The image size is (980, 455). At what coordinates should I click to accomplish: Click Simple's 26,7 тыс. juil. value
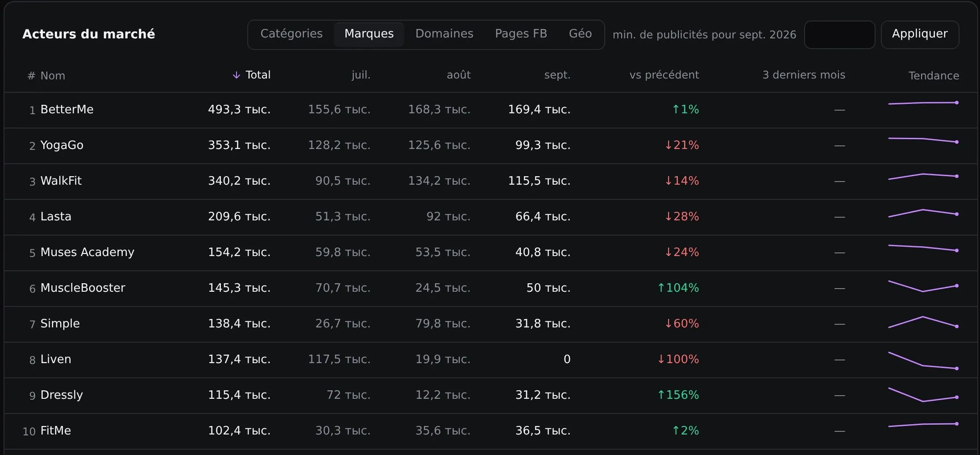[343, 323]
